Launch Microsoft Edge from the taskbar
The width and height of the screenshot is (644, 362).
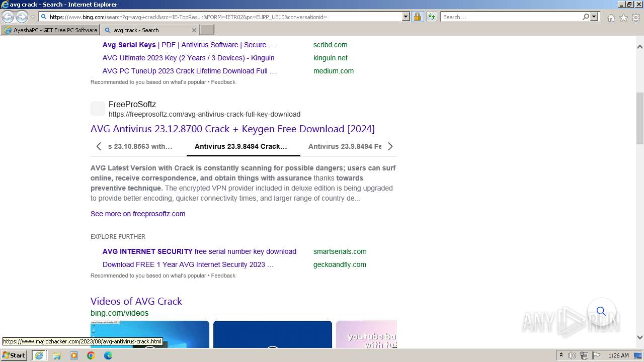point(108,355)
